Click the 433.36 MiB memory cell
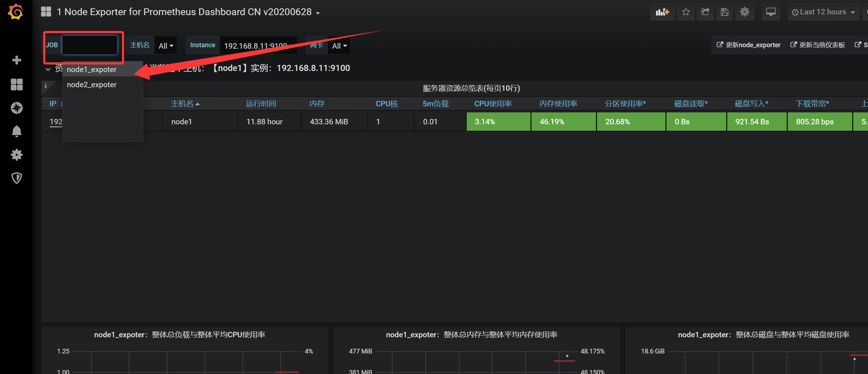 (x=334, y=122)
